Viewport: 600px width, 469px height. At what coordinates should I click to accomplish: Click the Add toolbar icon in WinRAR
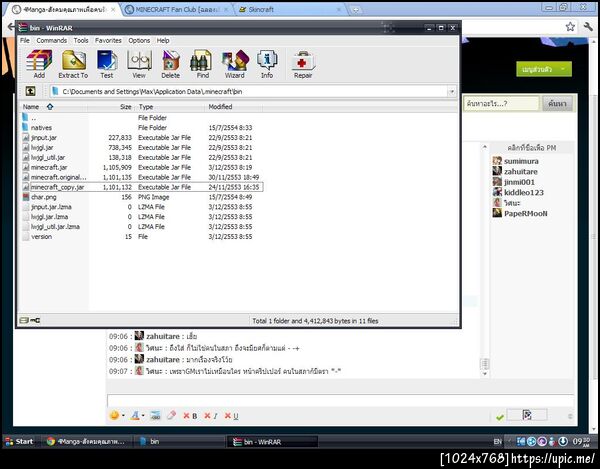point(39,64)
